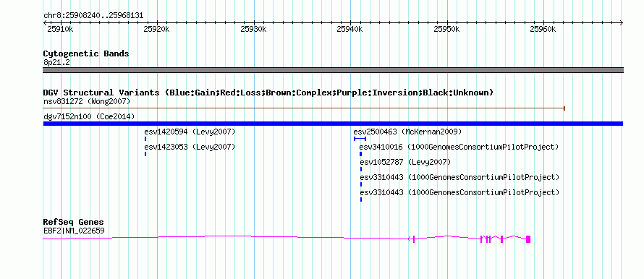
Task: Open the dgv7152n100 (Coe2014) variant label
Action: [x=89, y=116]
